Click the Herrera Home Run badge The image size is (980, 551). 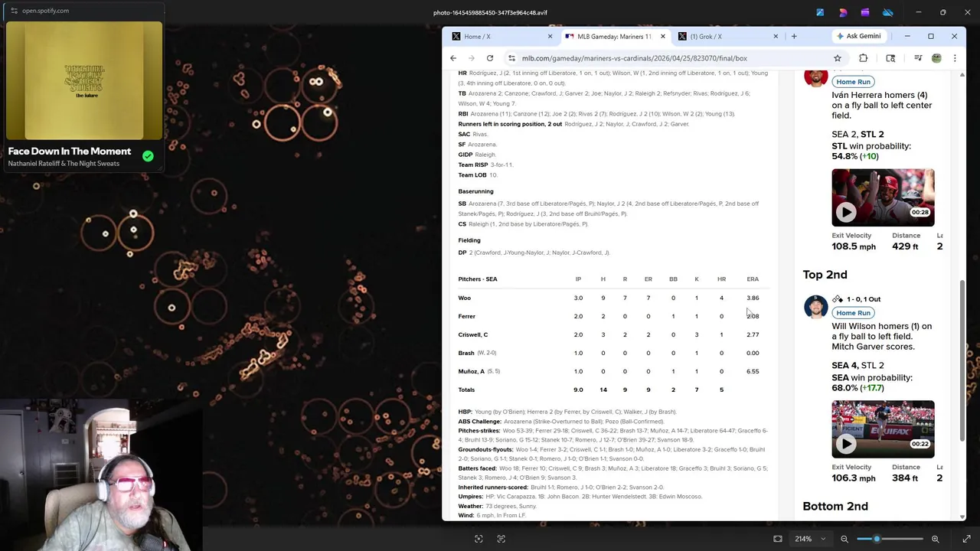[x=853, y=82]
